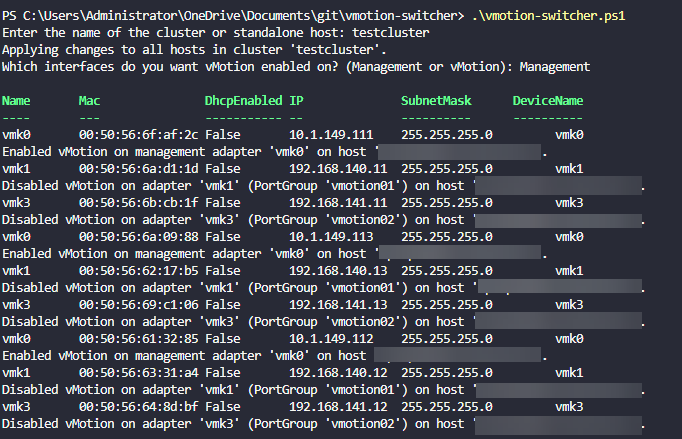682x439 pixels.
Task: Click the DeviceName column header
Action: click(x=547, y=101)
